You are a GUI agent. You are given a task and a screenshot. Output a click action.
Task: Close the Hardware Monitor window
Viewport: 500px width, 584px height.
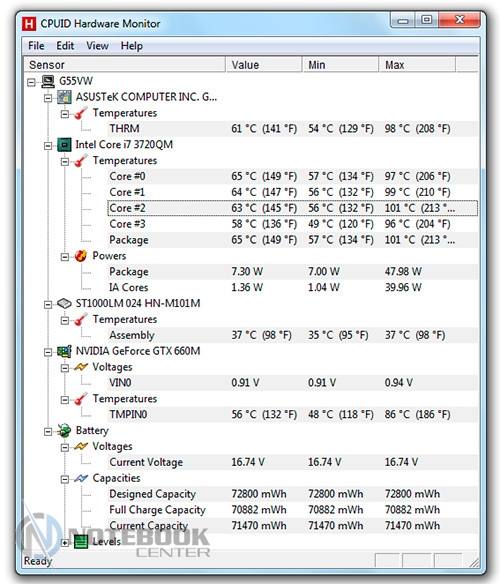pos(459,20)
